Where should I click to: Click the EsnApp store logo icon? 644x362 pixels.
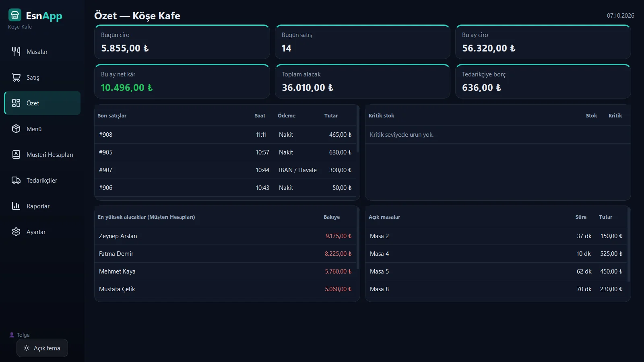(x=15, y=15)
